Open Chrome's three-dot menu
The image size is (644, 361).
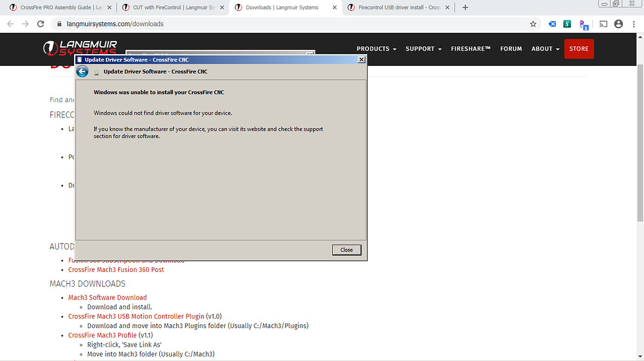pyautogui.click(x=634, y=24)
